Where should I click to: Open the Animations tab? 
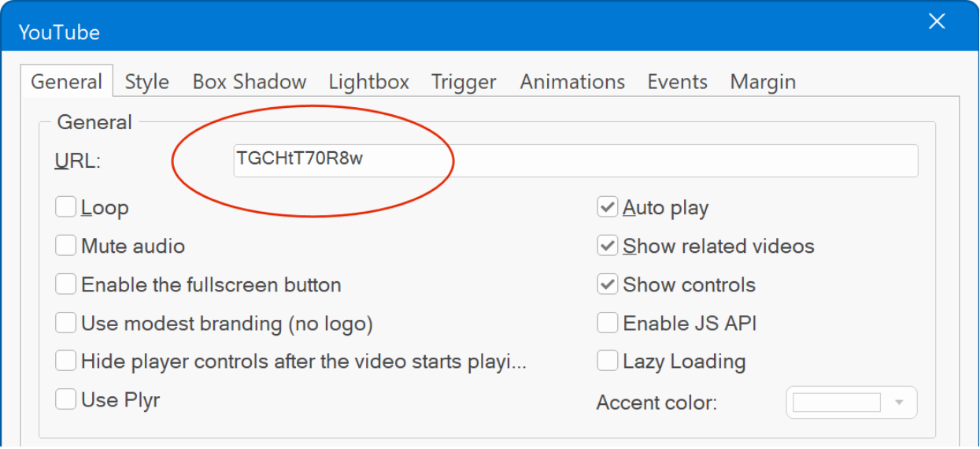click(572, 82)
